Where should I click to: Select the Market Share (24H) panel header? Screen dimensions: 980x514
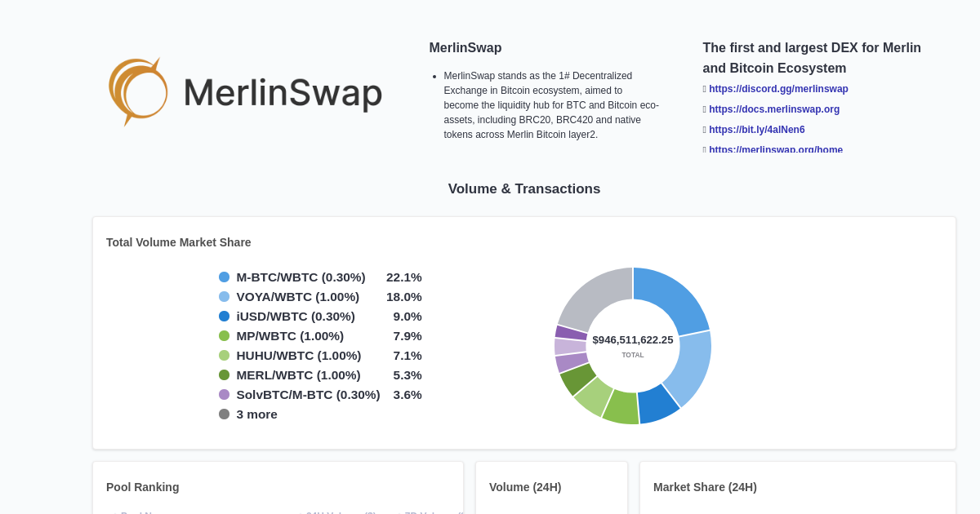704,487
